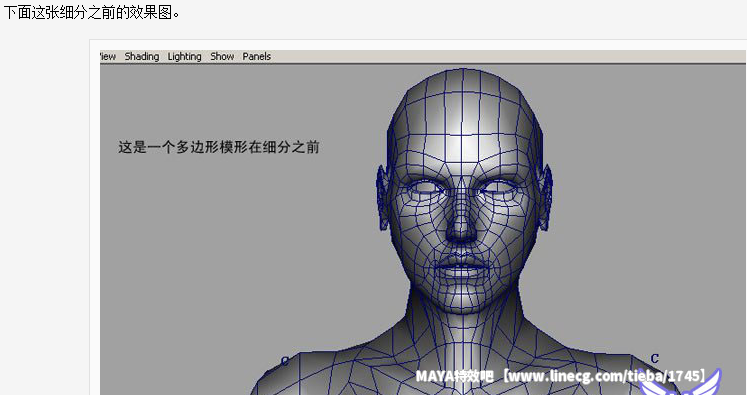Click the C label near left shoulder
The image size is (747, 395).
tap(285, 361)
